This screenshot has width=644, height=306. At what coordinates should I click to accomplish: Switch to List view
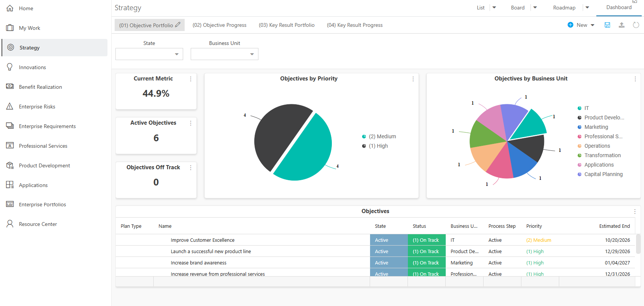(481, 8)
